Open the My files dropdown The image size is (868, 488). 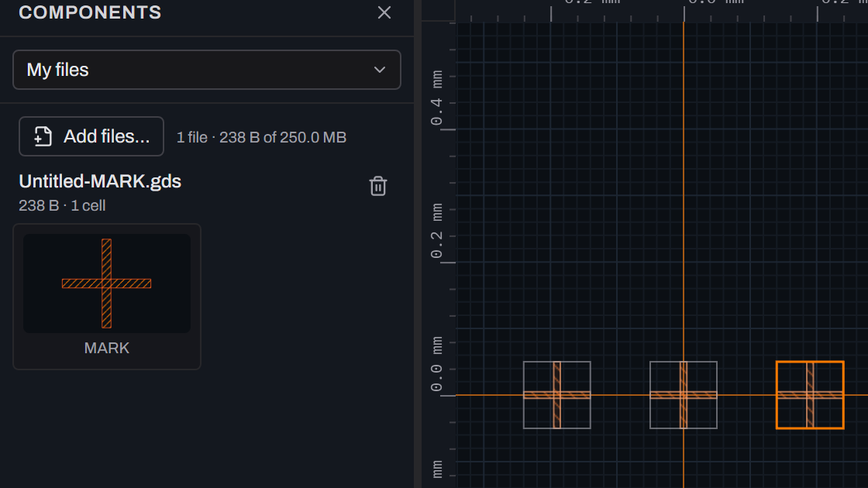(x=206, y=70)
